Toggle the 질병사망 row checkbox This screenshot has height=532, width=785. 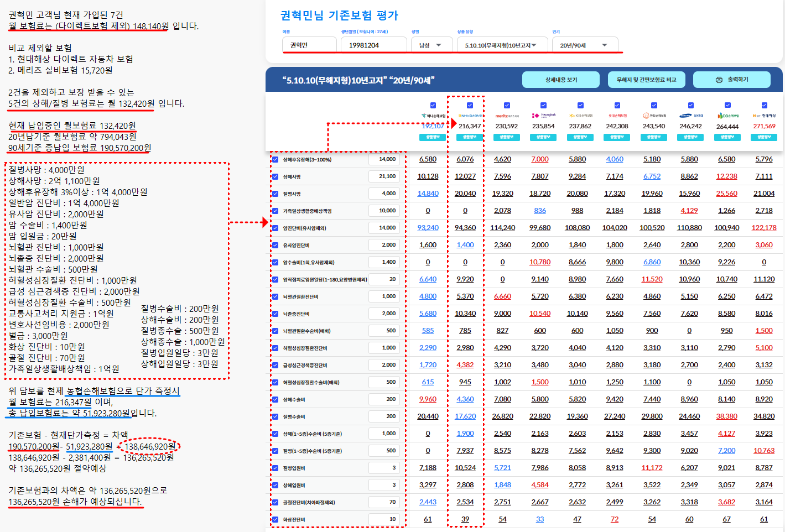(275, 194)
